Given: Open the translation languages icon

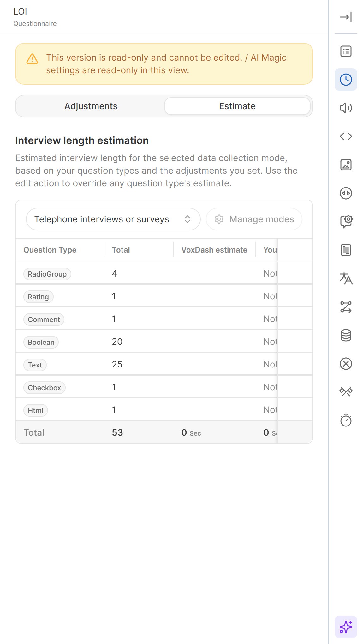Looking at the screenshot, I should pos(346,278).
